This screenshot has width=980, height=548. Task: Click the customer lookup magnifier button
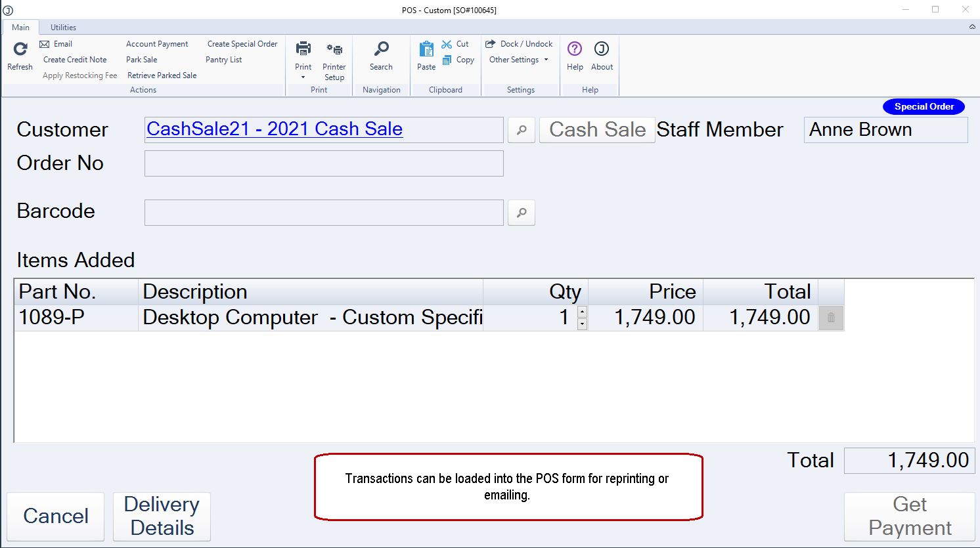click(522, 130)
